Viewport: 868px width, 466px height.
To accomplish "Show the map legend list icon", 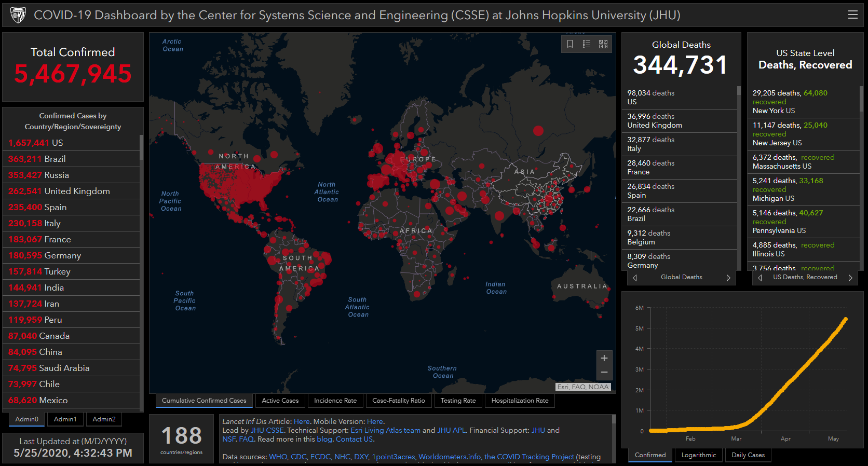I will click(587, 44).
